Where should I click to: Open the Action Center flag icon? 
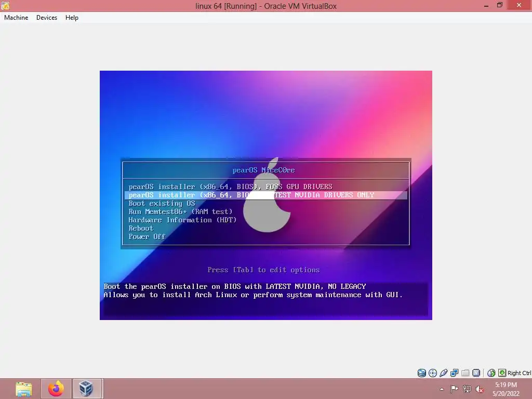tap(454, 389)
